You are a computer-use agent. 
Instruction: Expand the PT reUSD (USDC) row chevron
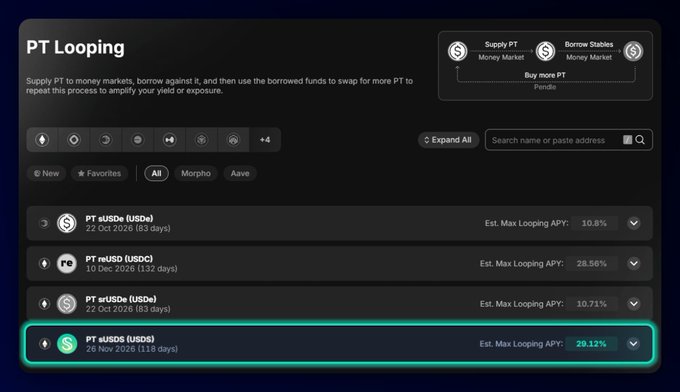pos(634,264)
